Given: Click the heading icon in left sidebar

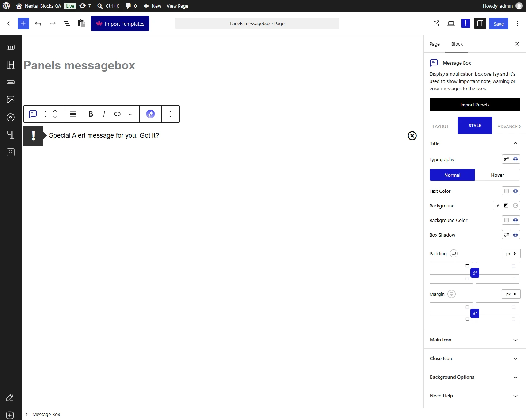Looking at the screenshot, I should tap(11, 65).
